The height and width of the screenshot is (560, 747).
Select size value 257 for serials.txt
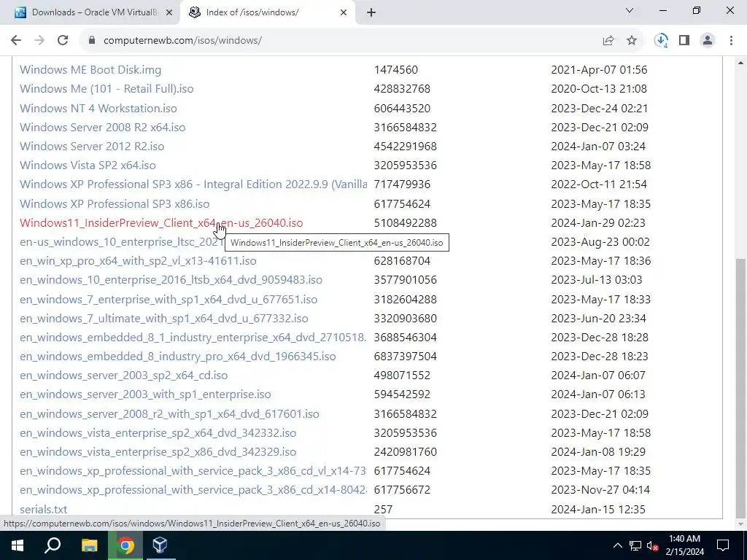384,510
